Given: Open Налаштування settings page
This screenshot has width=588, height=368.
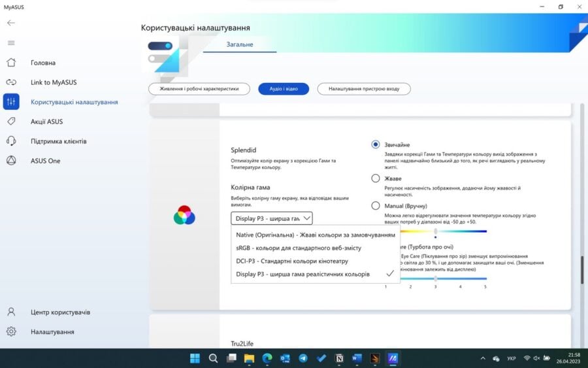Looking at the screenshot, I should point(52,331).
